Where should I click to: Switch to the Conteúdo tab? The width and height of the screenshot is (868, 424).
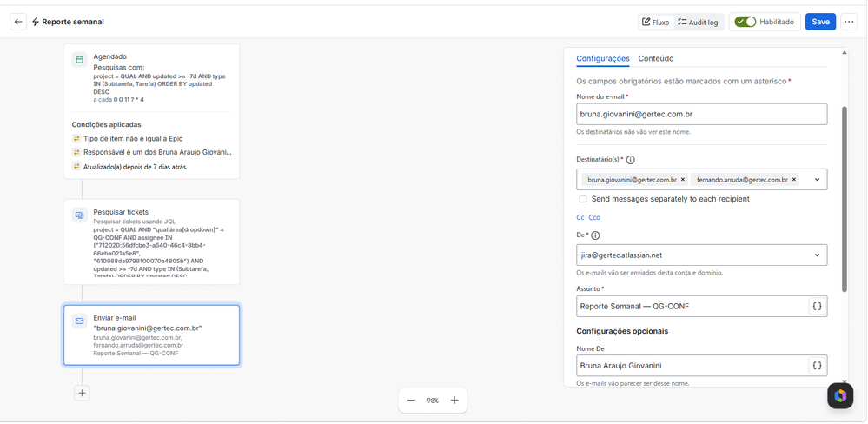pos(655,59)
